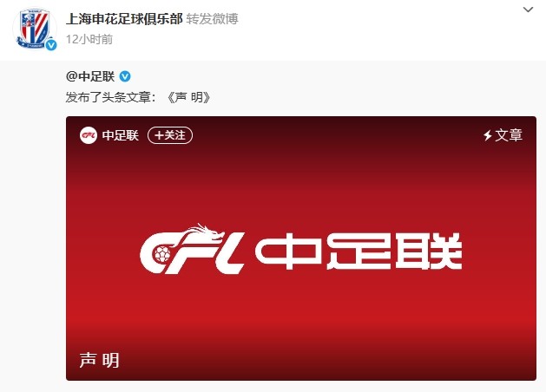Open 上海申花足球俱乐部 profile name link
This screenshot has width=546, height=392.
coord(124,18)
